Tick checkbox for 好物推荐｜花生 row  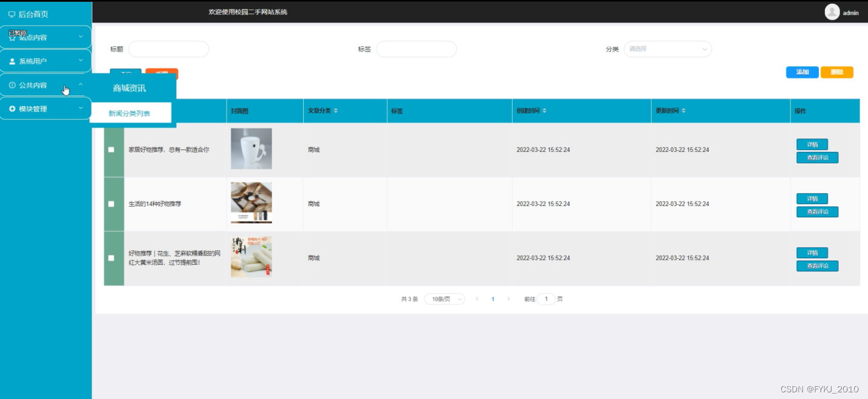111,258
